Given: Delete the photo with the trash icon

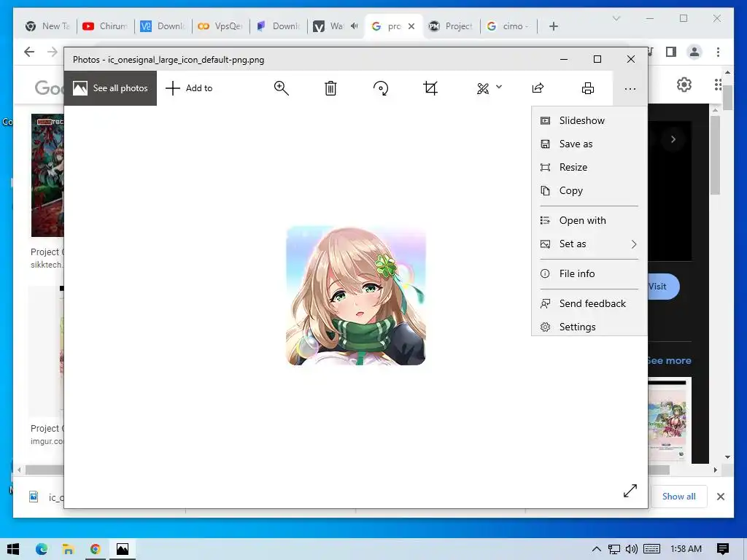Looking at the screenshot, I should point(330,88).
